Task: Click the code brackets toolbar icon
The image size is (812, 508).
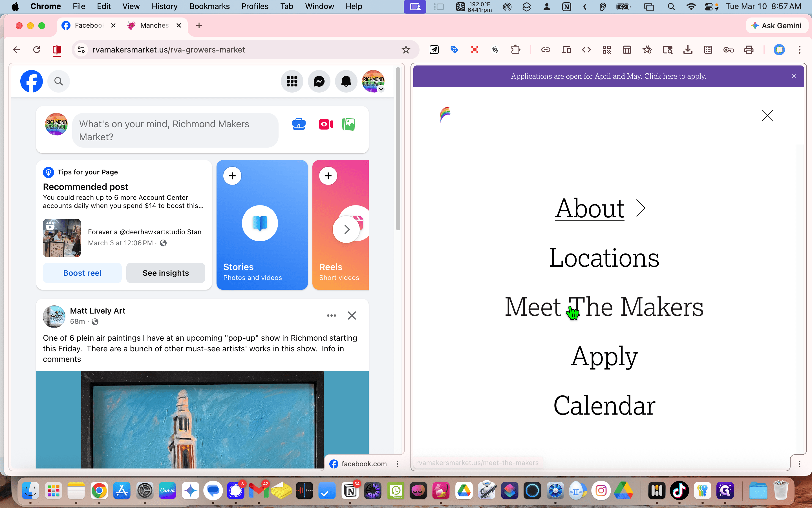Action: pyautogui.click(x=586, y=50)
